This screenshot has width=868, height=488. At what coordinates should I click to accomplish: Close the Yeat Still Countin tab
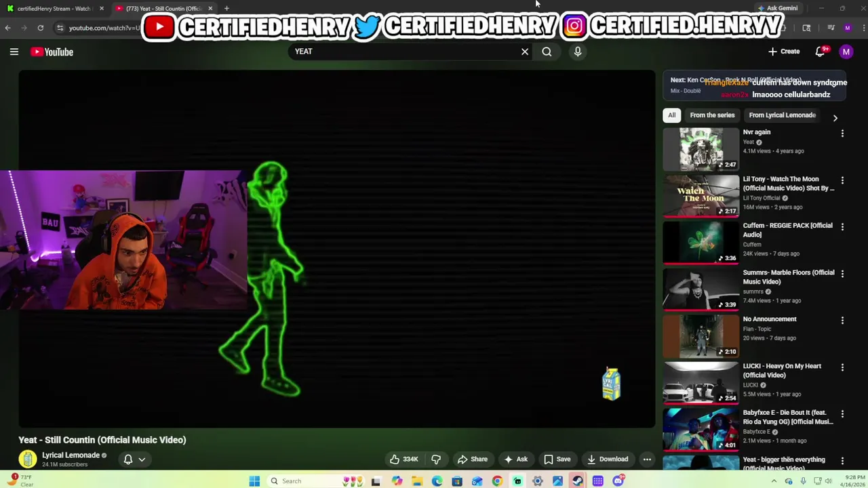click(210, 8)
